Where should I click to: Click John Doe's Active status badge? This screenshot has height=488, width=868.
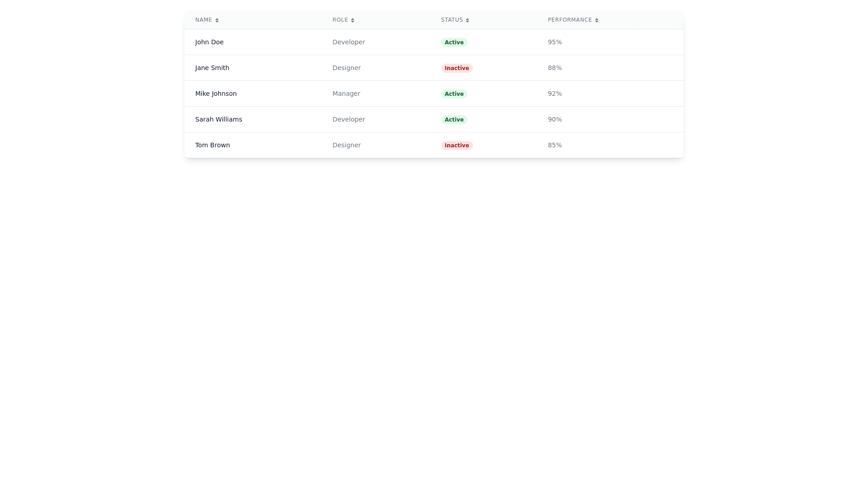(454, 42)
